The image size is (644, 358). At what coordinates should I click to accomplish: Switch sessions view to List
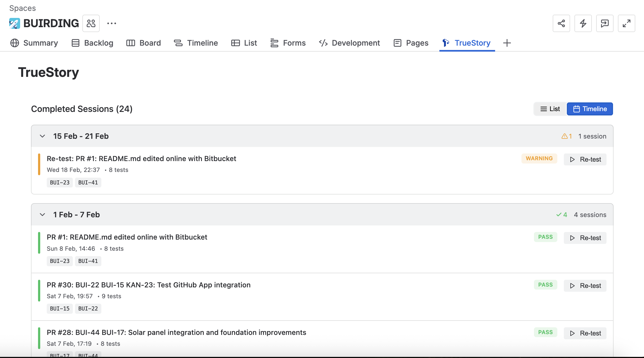pos(550,109)
